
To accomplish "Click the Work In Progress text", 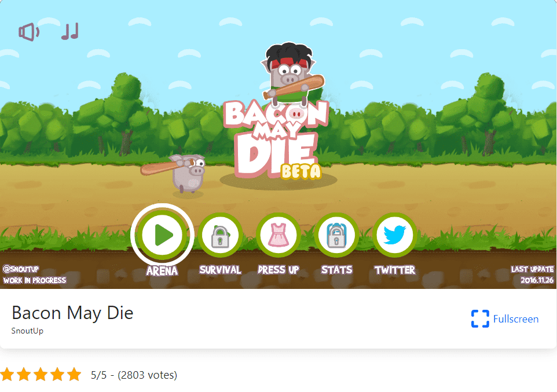I will [35, 280].
